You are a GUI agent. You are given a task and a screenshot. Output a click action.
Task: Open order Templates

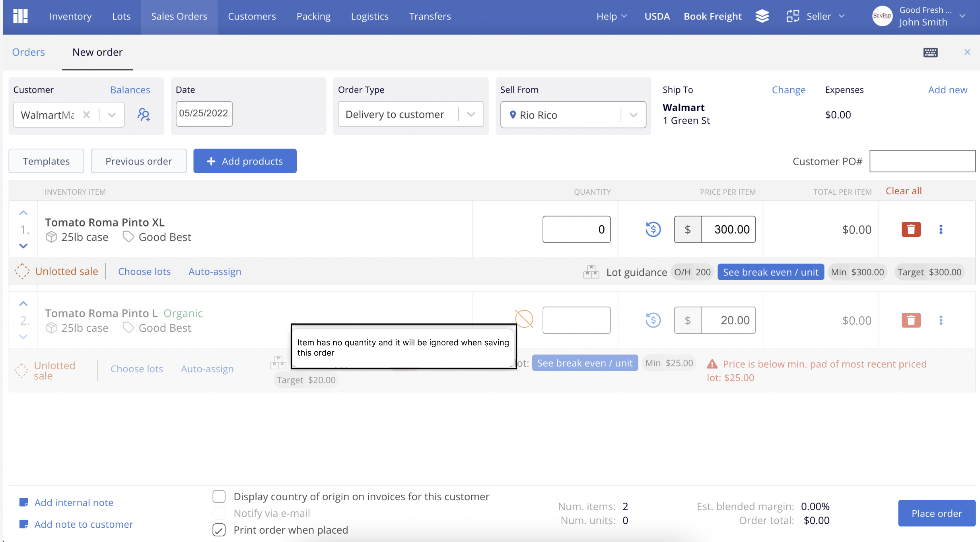point(46,161)
